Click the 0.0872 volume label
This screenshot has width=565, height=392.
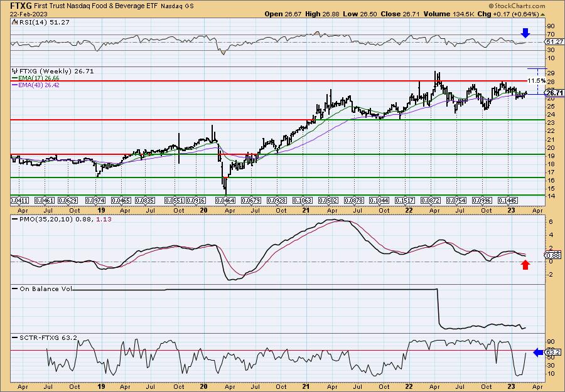tap(431, 200)
